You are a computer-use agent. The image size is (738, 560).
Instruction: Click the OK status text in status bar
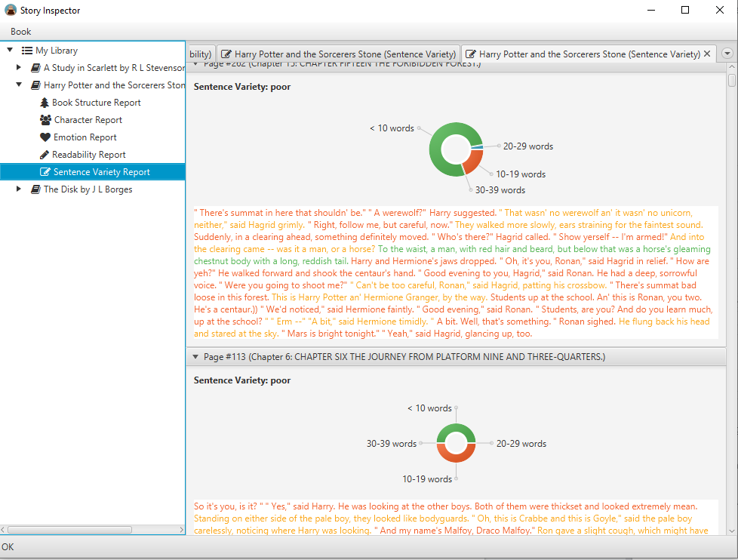8,547
